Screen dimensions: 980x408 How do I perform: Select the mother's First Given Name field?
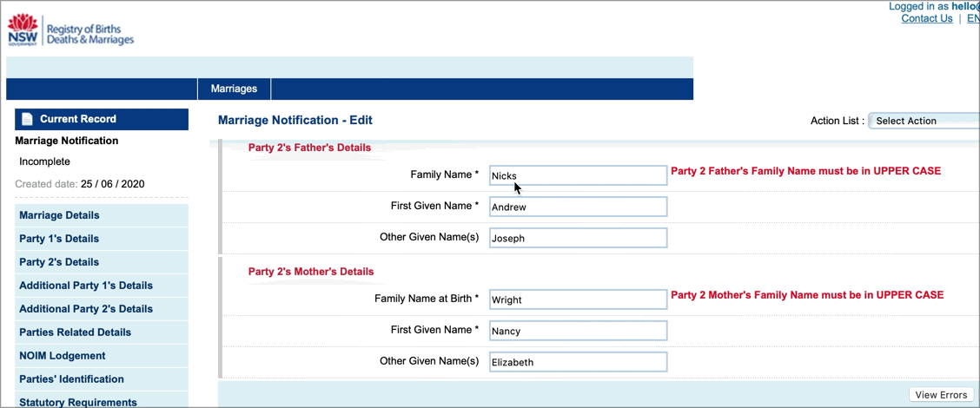coord(578,331)
